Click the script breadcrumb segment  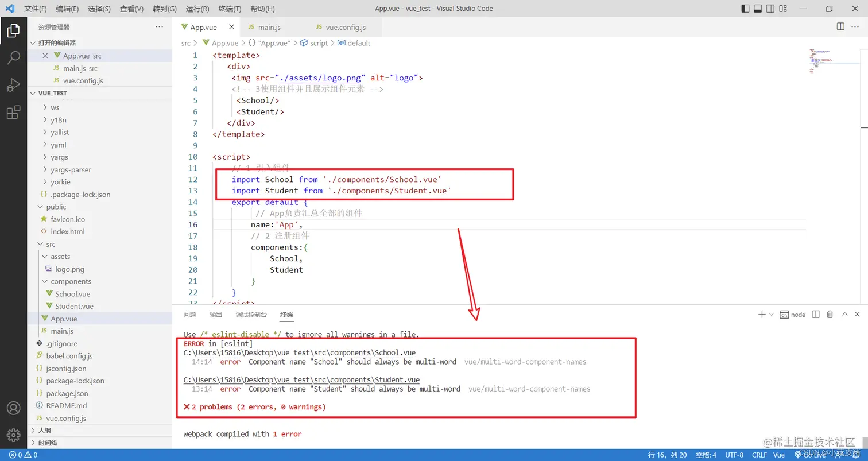click(x=315, y=43)
